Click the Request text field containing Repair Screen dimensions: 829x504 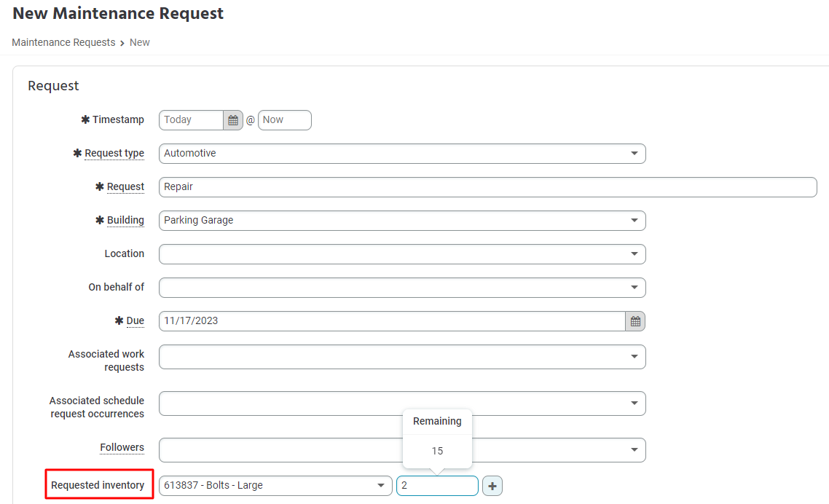click(487, 187)
